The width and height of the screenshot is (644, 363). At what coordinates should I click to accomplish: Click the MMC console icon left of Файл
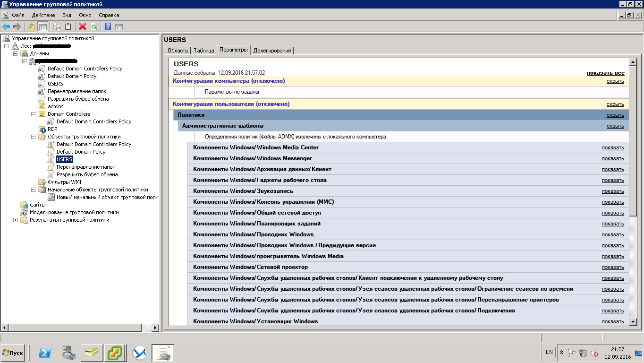click(x=5, y=15)
